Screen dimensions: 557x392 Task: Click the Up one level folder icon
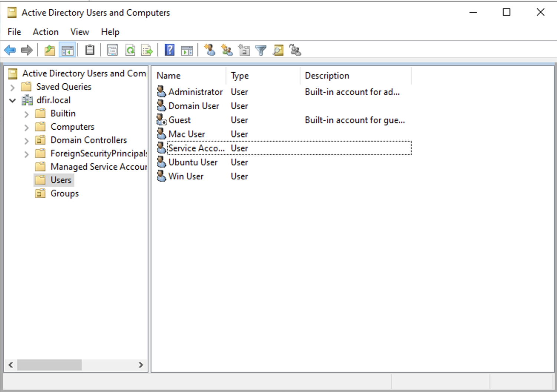(x=49, y=50)
